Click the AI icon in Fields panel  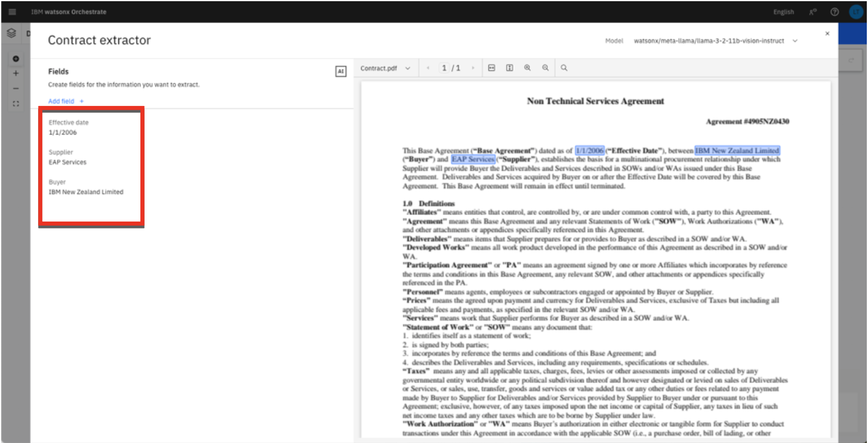[x=341, y=71]
